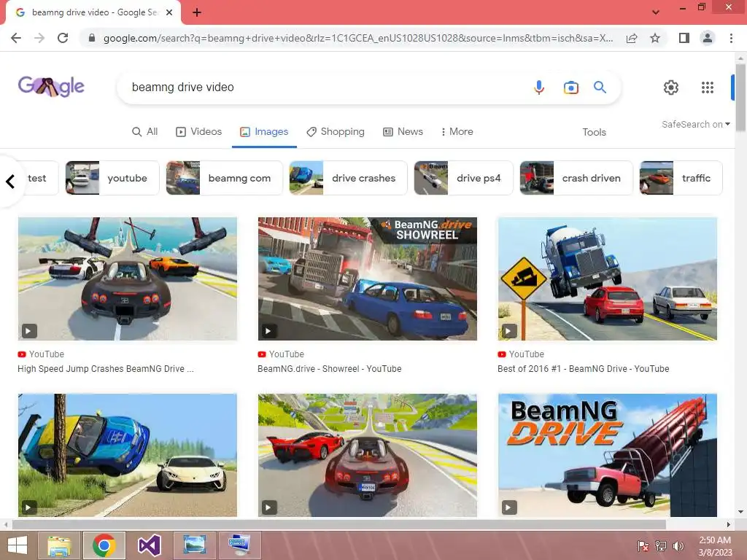
Task: Click YouTube source above Showreel title
Action: [281, 354]
